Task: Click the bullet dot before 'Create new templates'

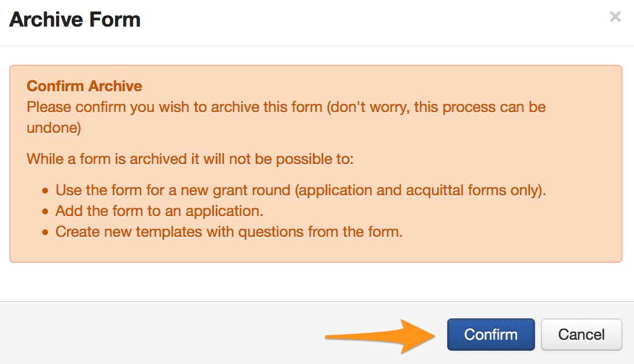Action: coord(46,233)
